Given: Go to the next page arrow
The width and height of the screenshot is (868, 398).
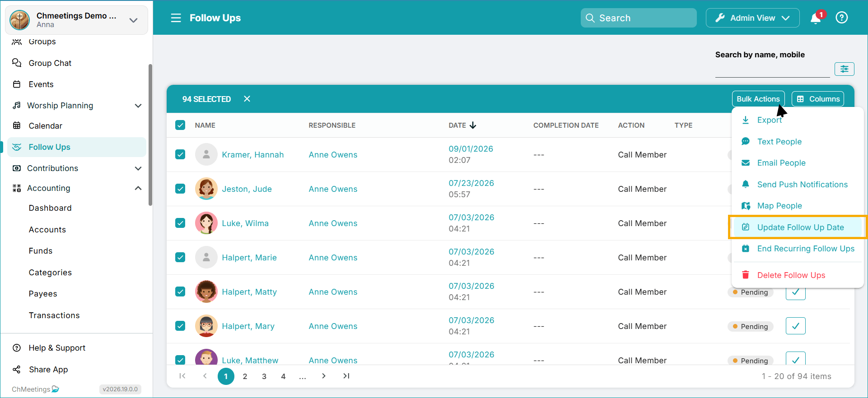Looking at the screenshot, I should [324, 376].
